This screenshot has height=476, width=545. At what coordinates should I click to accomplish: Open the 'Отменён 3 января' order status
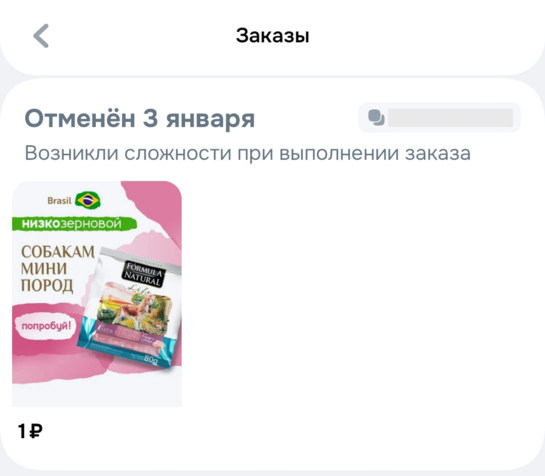[140, 119]
